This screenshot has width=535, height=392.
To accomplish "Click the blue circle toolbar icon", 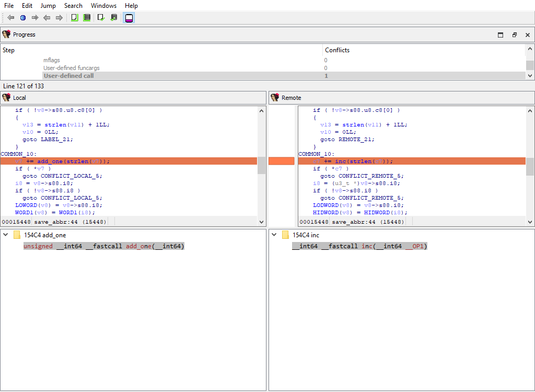I will click(x=23, y=18).
